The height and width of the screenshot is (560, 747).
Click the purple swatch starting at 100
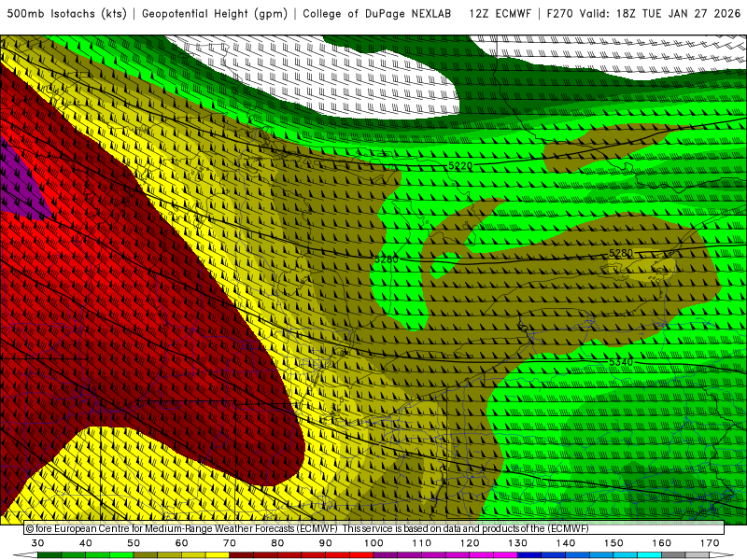[386, 555]
